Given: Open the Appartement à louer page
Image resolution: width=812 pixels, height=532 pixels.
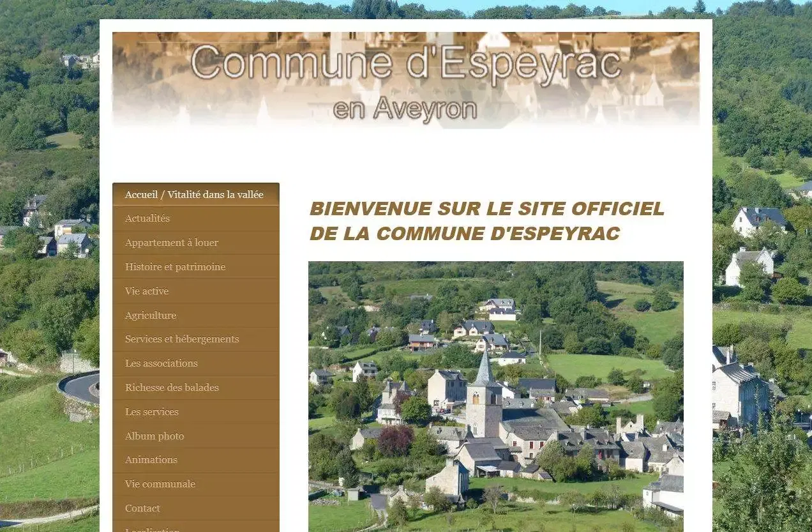Looking at the screenshot, I should (x=172, y=243).
